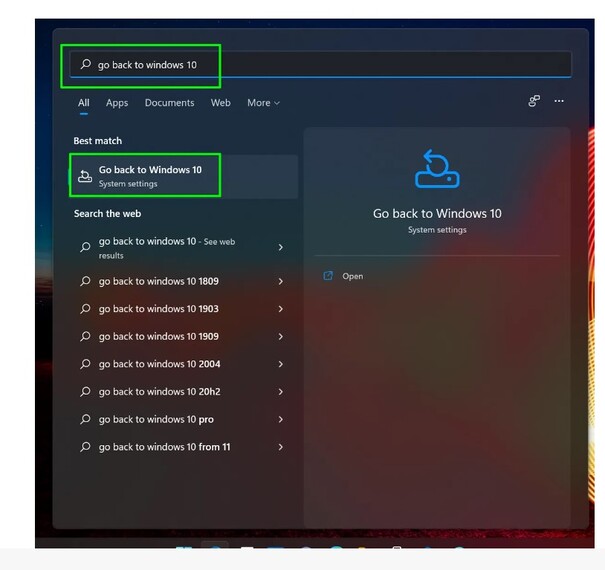This screenshot has width=605, height=570.
Task: Click search icon beside the 'pro' suggestion
Action: click(85, 419)
